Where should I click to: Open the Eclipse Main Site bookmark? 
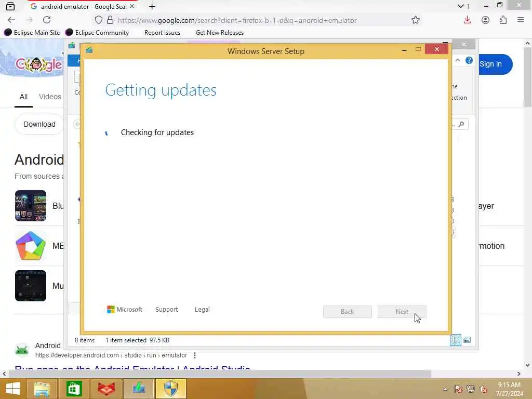click(32, 33)
